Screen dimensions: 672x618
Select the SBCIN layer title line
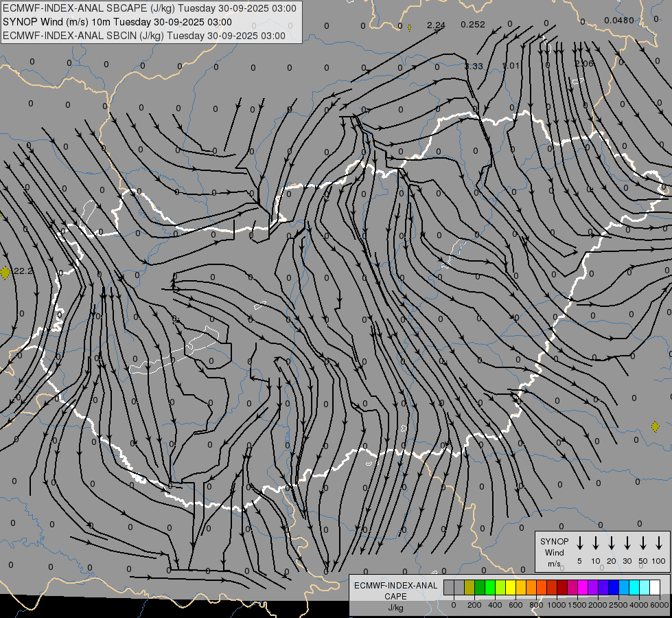click(144, 35)
